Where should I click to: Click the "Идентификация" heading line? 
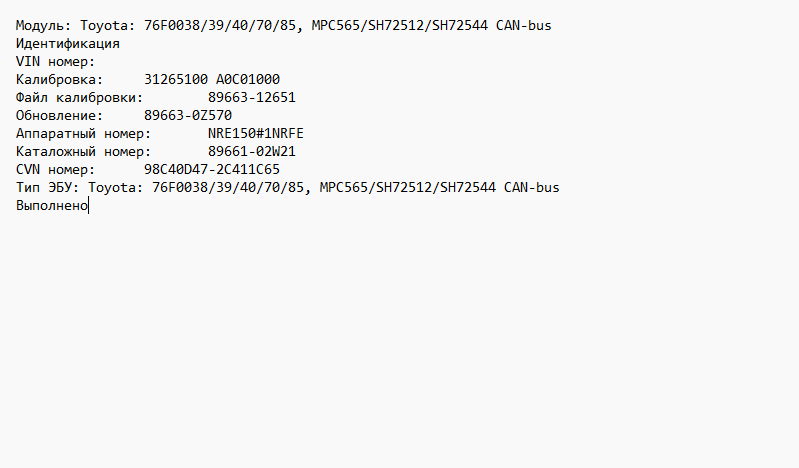68,43
